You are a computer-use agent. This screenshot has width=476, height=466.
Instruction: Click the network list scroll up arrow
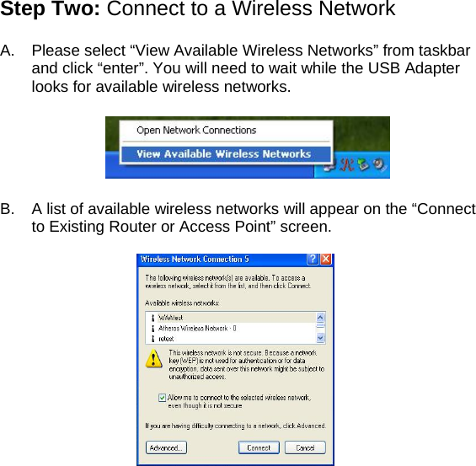[x=320, y=318]
